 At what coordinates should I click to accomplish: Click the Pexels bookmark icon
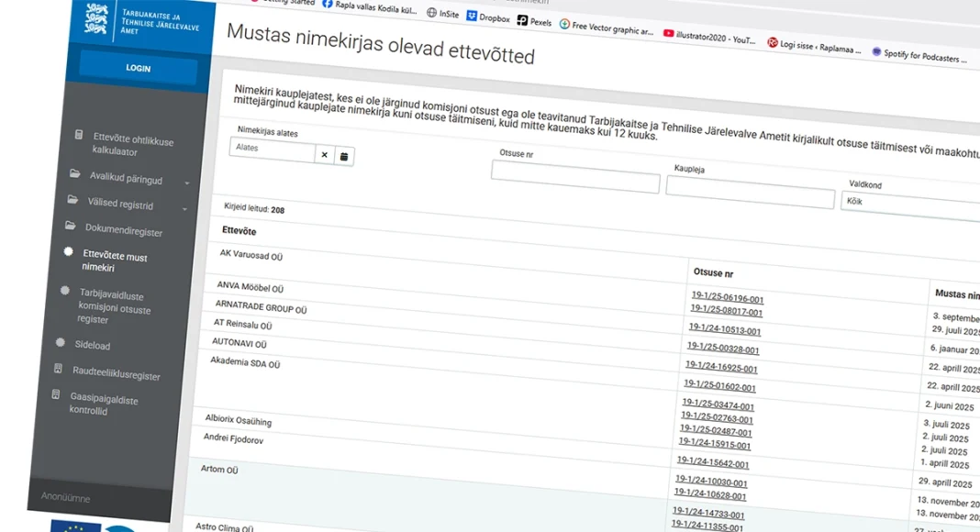pos(522,19)
